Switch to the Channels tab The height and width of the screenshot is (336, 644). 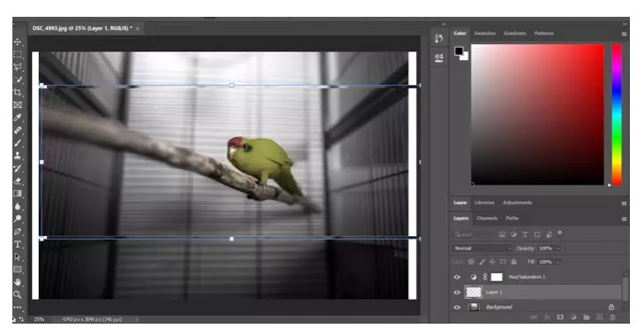487,218
